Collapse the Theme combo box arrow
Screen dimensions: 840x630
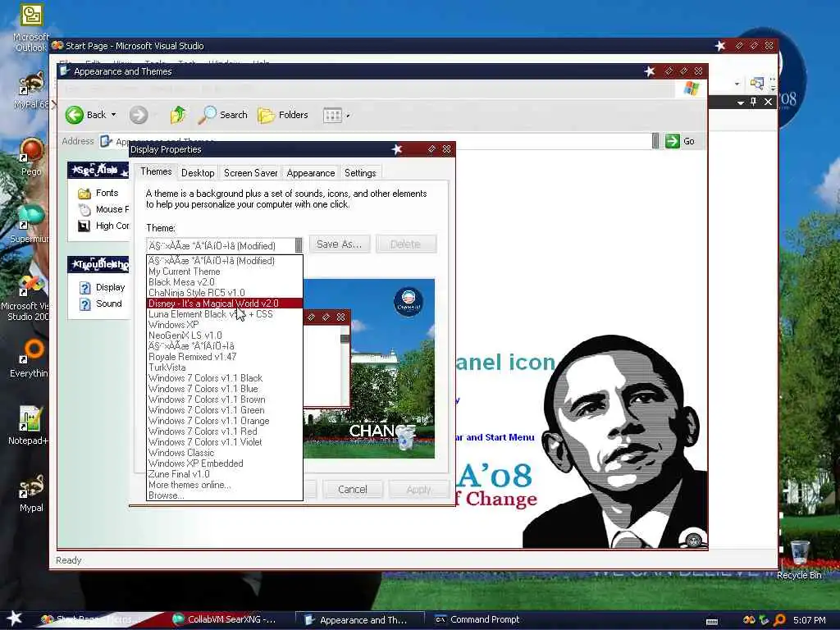pos(299,245)
